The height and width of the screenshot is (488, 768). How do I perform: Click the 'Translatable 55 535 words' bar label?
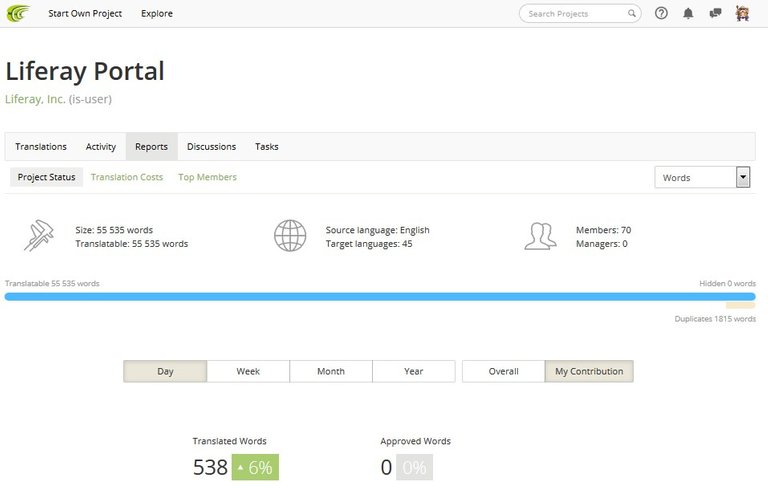click(x=52, y=283)
